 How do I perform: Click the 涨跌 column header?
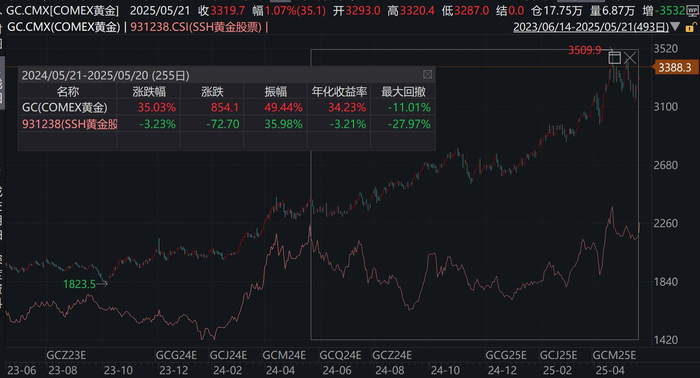tap(212, 92)
